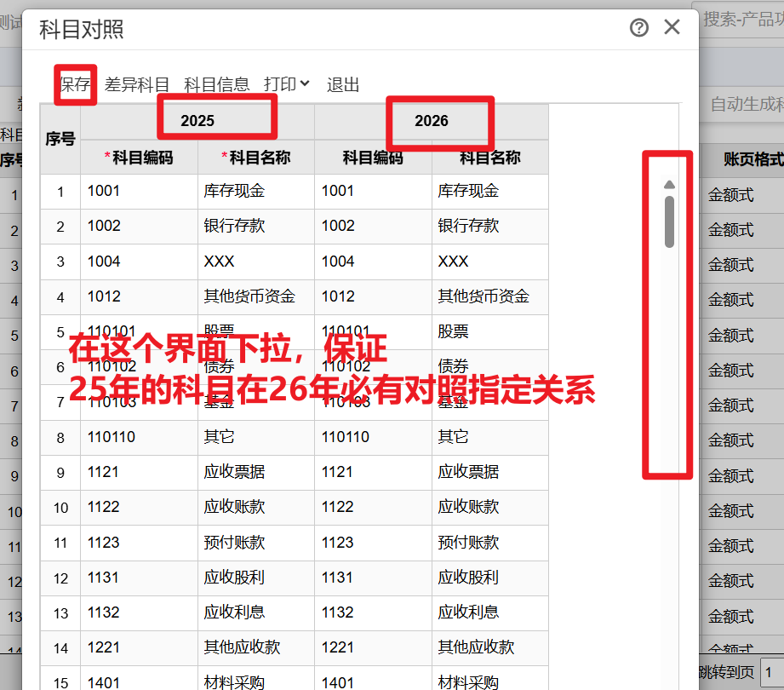Image resolution: width=784 pixels, height=690 pixels.
Task: Click the vertical scrollbar thumb
Action: point(669,221)
